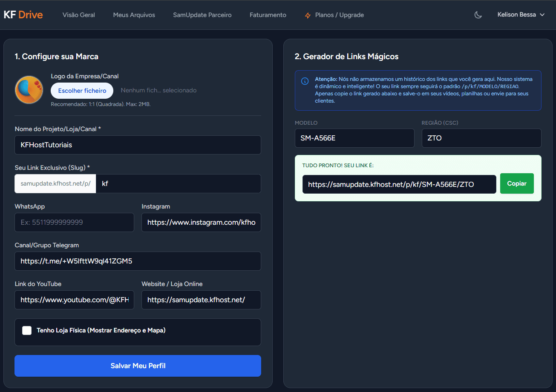Image resolution: width=556 pixels, height=392 pixels.
Task: Open SamUpdate Parceiro page
Action: (x=202, y=15)
